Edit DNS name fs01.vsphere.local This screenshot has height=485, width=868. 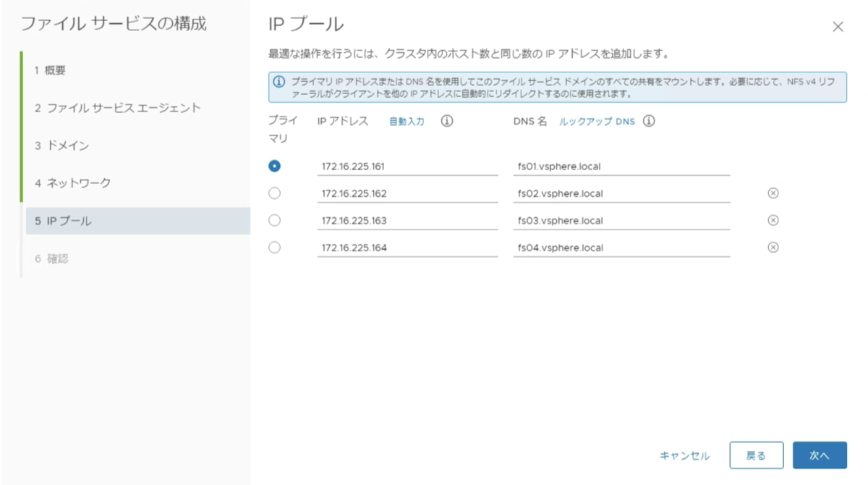click(x=621, y=166)
